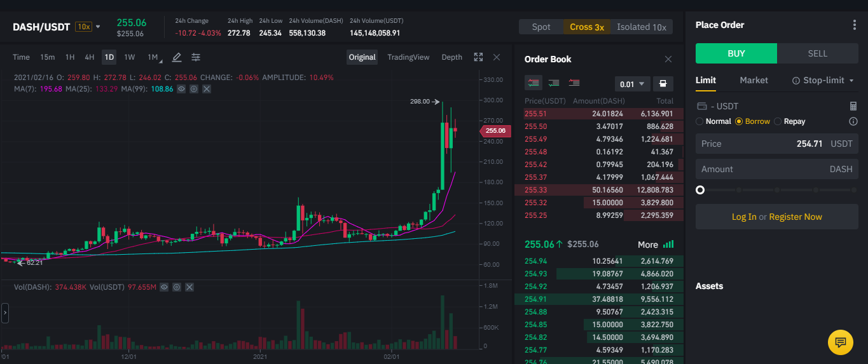Click the amount percentage slider handle

click(x=700, y=190)
